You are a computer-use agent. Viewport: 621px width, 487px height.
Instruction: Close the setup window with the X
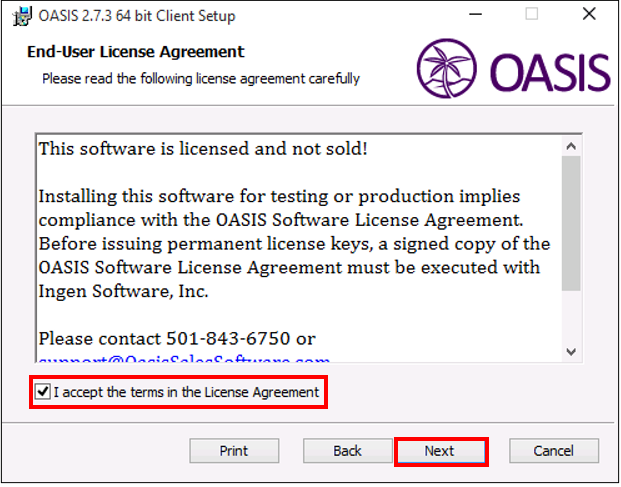[x=589, y=14]
